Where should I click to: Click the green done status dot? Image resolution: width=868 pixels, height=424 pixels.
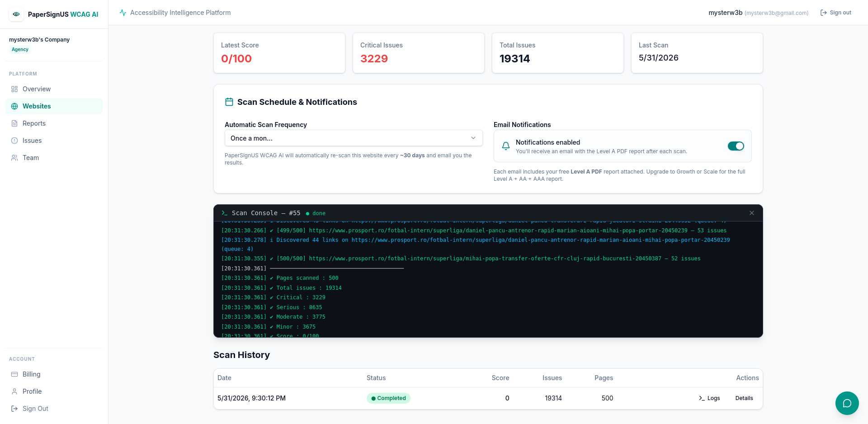tap(307, 213)
